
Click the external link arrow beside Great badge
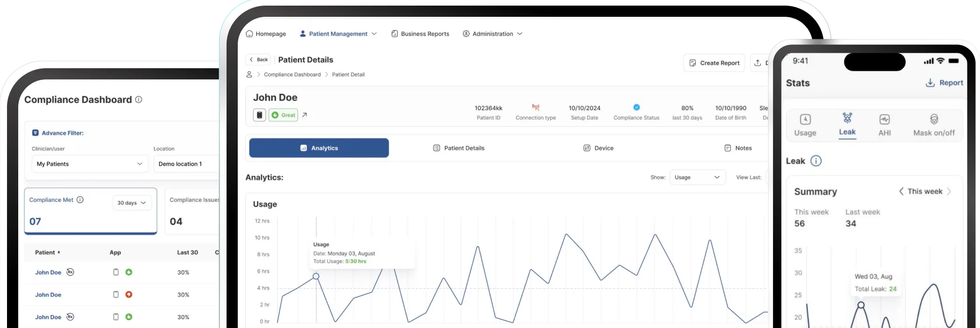[305, 115]
